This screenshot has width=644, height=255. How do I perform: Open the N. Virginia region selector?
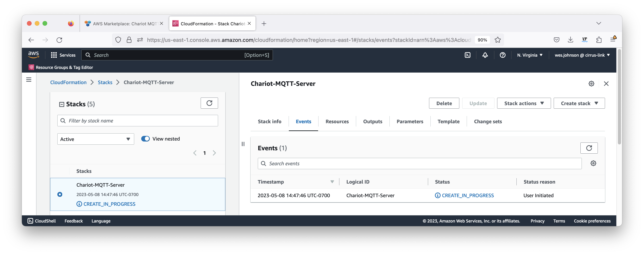(530, 55)
